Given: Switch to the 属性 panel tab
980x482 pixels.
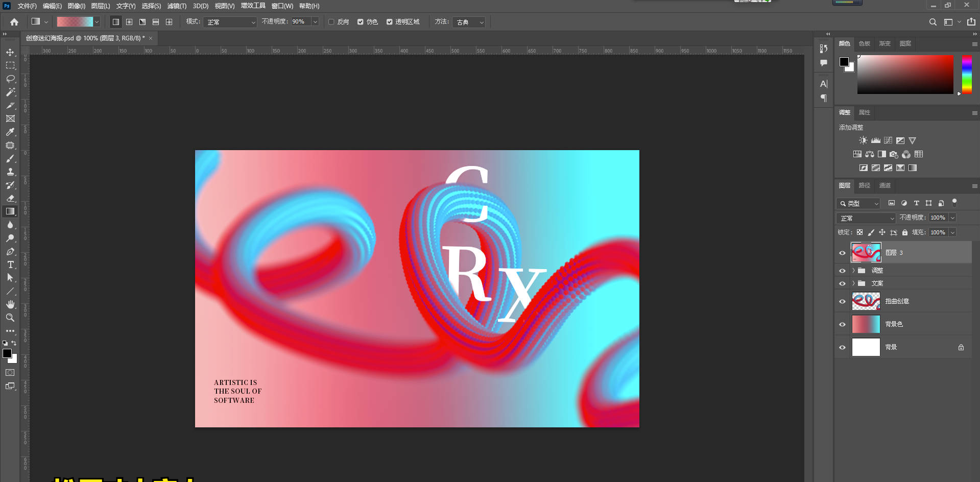Looking at the screenshot, I should click(x=864, y=112).
